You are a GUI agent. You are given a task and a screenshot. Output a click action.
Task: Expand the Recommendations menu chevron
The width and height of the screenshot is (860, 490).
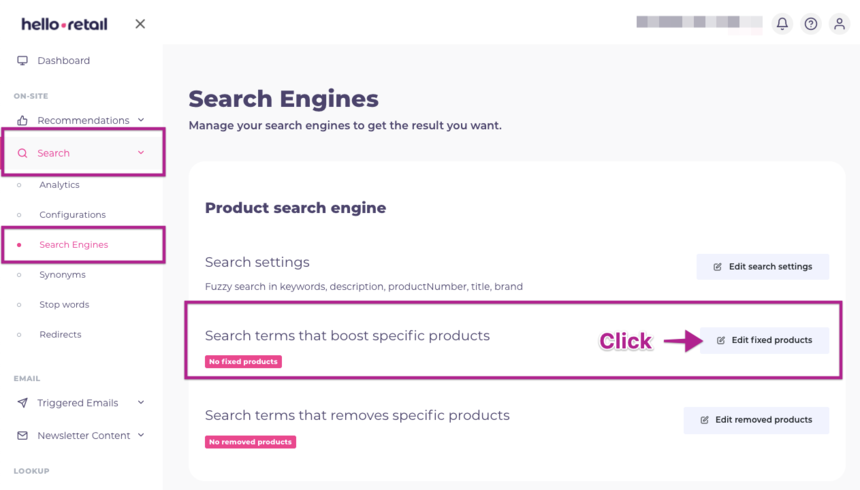141,120
